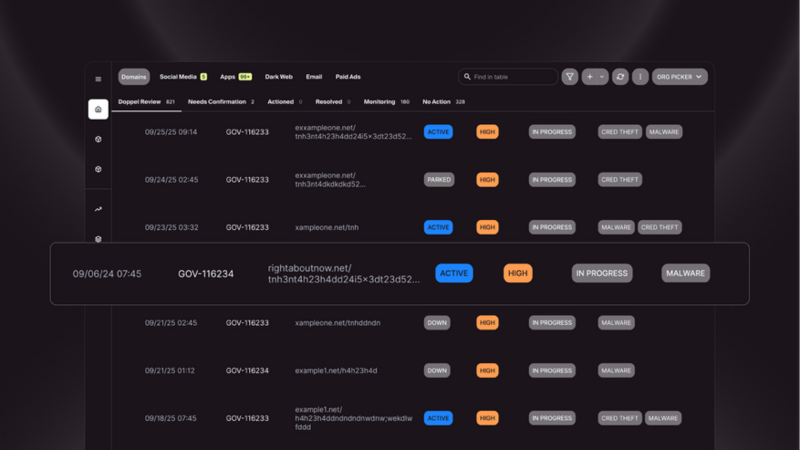This screenshot has height=450, width=800.
Task: Refresh the table with the sync icon
Action: tap(620, 77)
